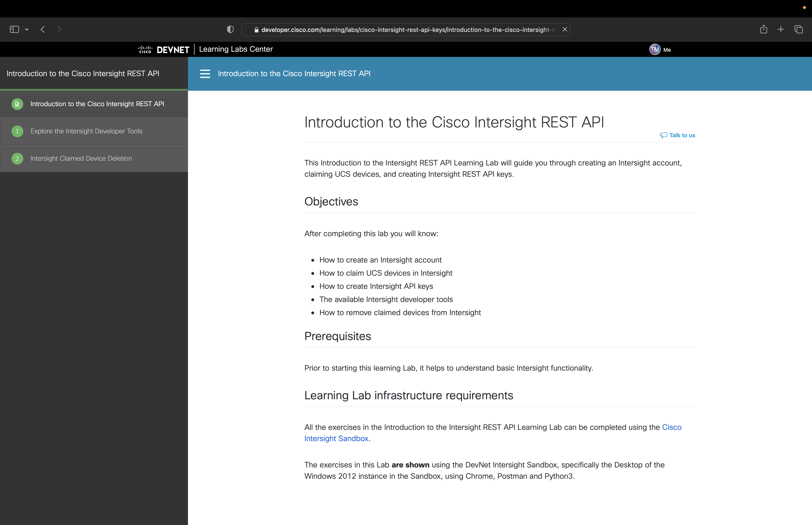Show the tab overview
This screenshot has width=812, height=525.
798,29
